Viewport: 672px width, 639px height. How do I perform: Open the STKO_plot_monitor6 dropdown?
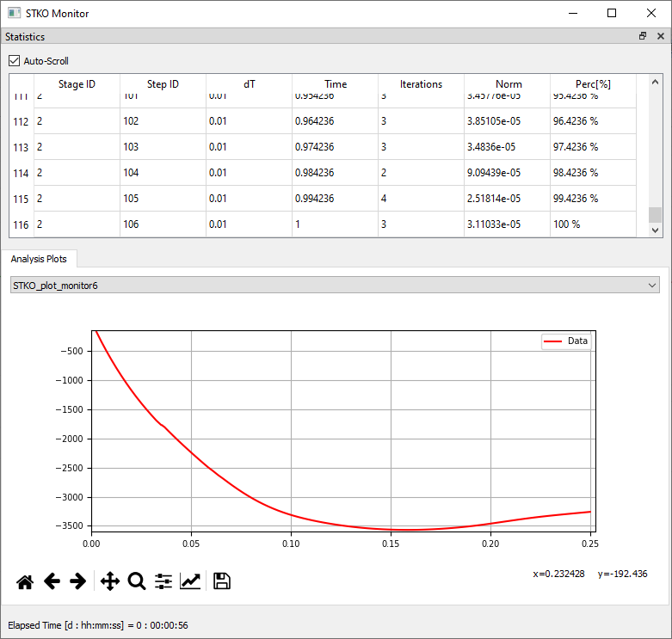(x=335, y=286)
